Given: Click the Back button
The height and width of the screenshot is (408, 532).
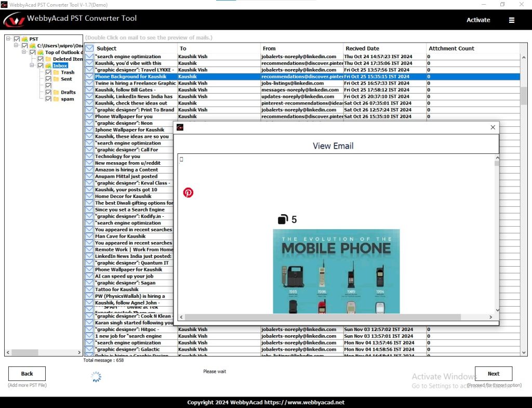Looking at the screenshot, I should tap(27, 374).
